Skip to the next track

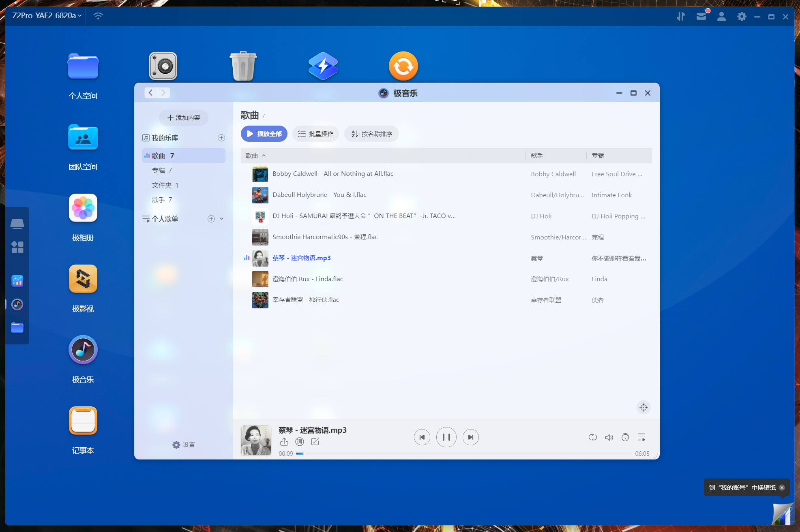click(470, 437)
